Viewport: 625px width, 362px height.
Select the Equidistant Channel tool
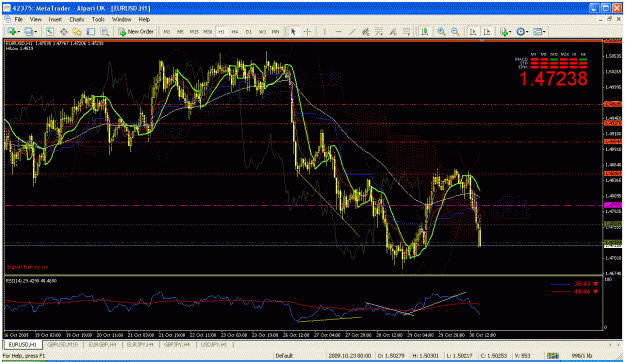366,31
